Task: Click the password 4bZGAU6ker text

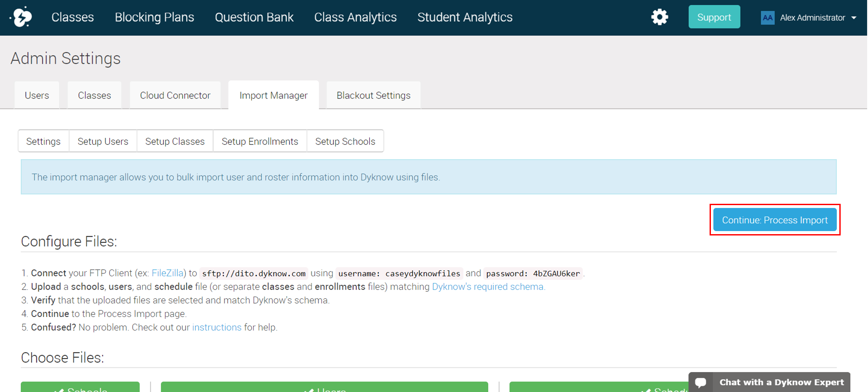Action: 533,274
